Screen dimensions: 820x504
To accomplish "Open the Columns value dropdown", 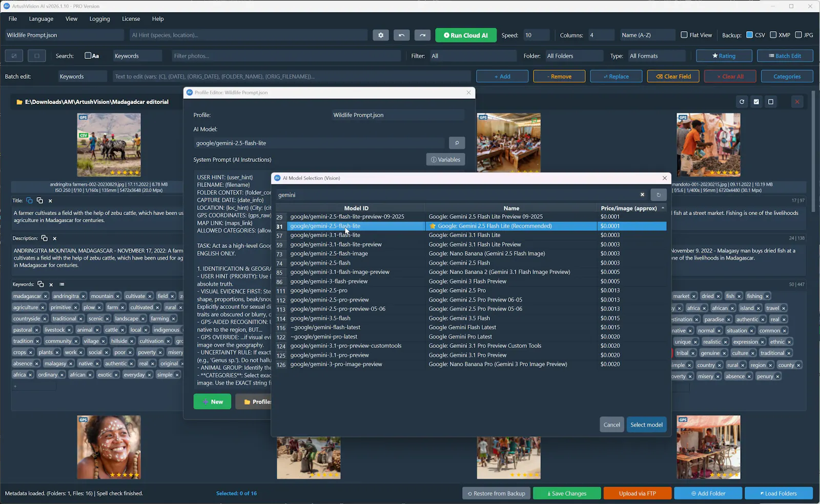I will 601,35.
